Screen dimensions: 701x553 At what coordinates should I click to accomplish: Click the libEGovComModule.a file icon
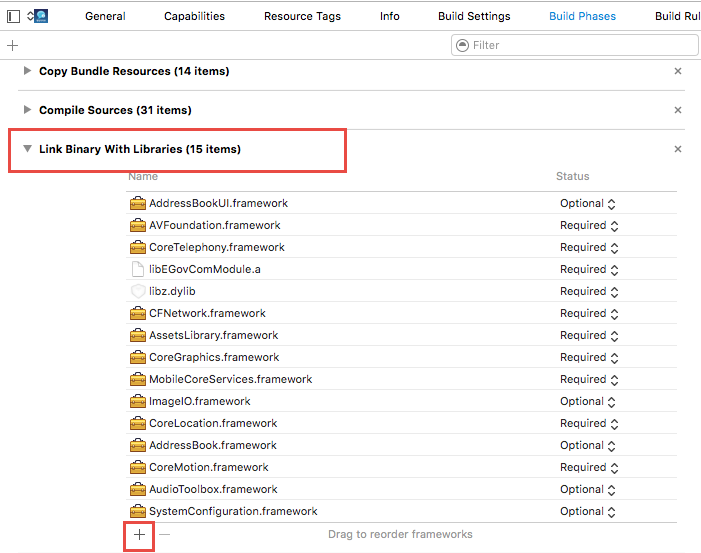click(138, 269)
